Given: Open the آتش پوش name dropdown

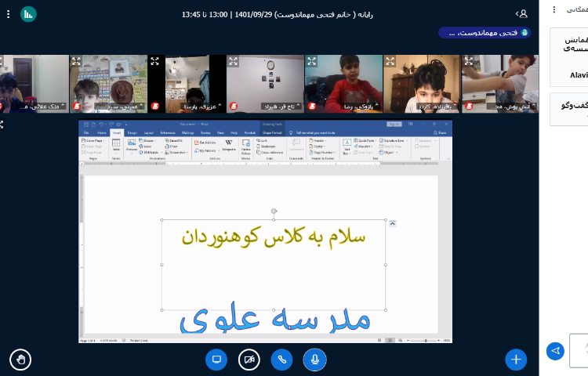Looking at the screenshot, I should 511,107.
